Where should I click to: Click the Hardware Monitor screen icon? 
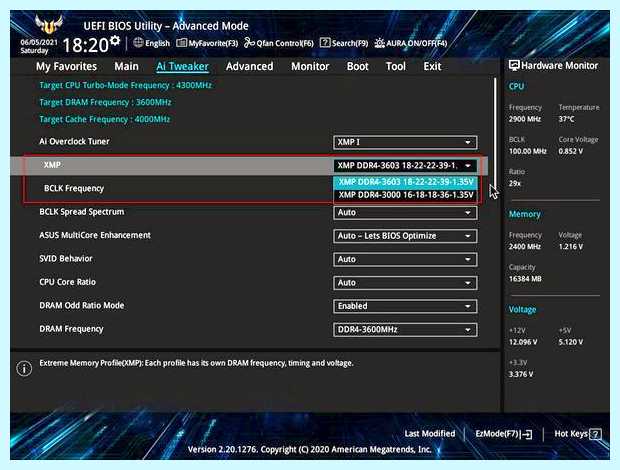514,66
